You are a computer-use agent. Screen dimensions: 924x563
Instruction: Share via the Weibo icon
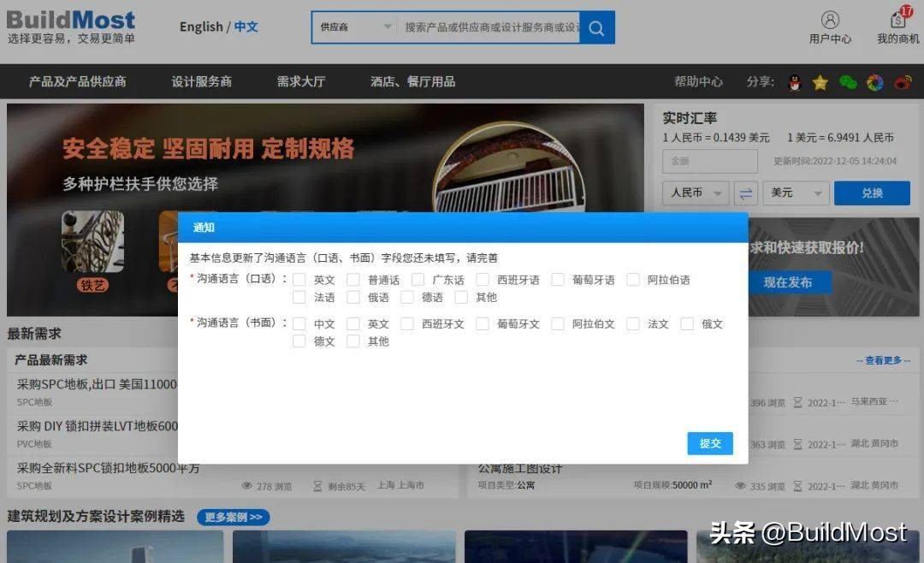click(x=903, y=82)
